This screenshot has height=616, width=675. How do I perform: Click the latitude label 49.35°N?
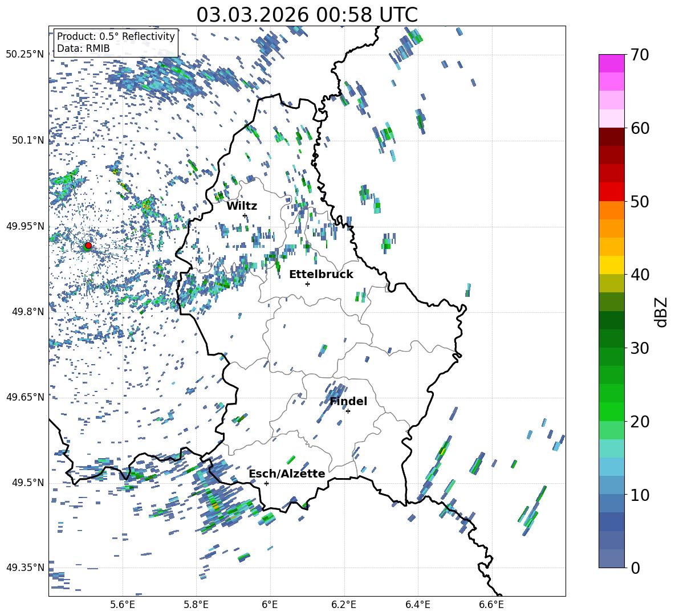(25, 568)
